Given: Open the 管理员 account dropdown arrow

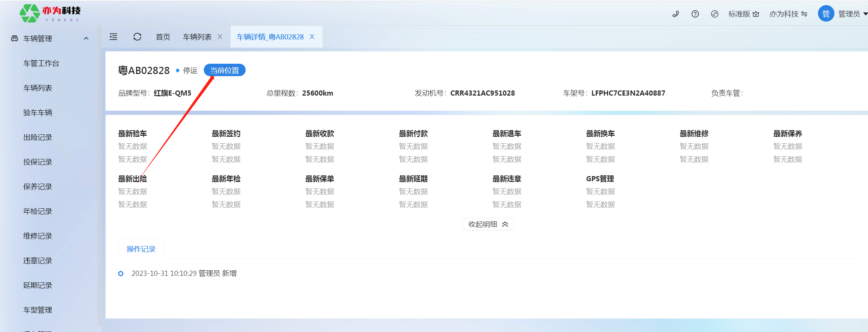Looking at the screenshot, I should 865,14.
